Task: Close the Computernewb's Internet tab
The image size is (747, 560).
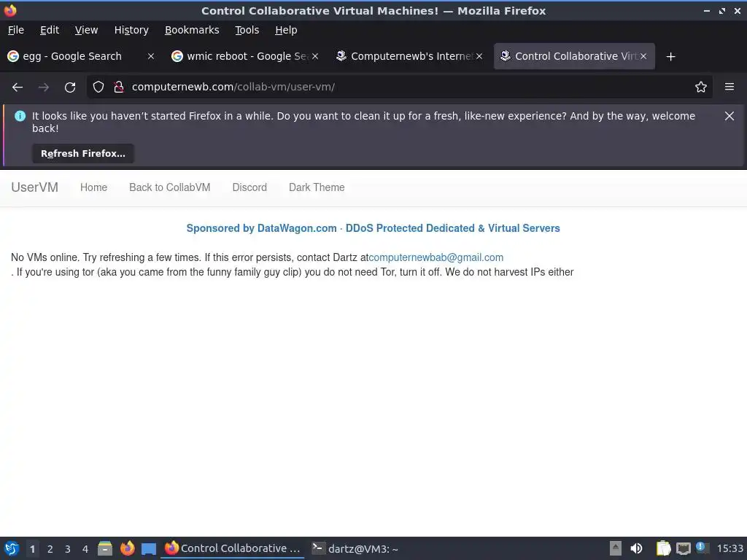Action: pyautogui.click(x=479, y=56)
